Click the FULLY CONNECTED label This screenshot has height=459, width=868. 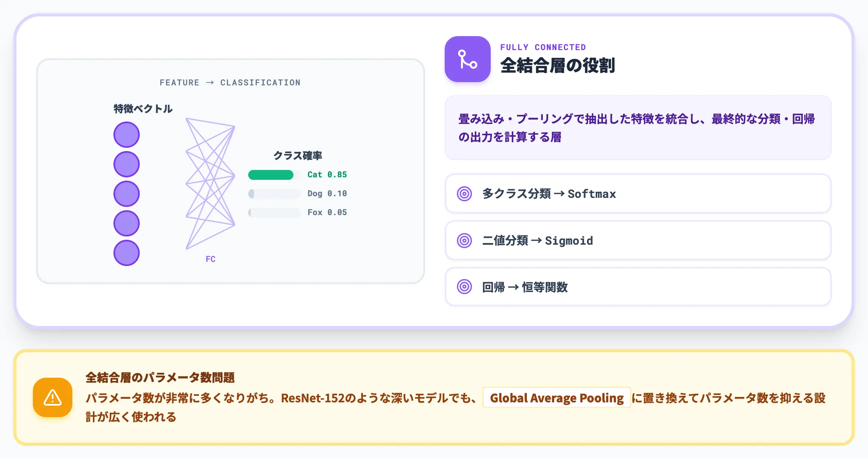543,47
